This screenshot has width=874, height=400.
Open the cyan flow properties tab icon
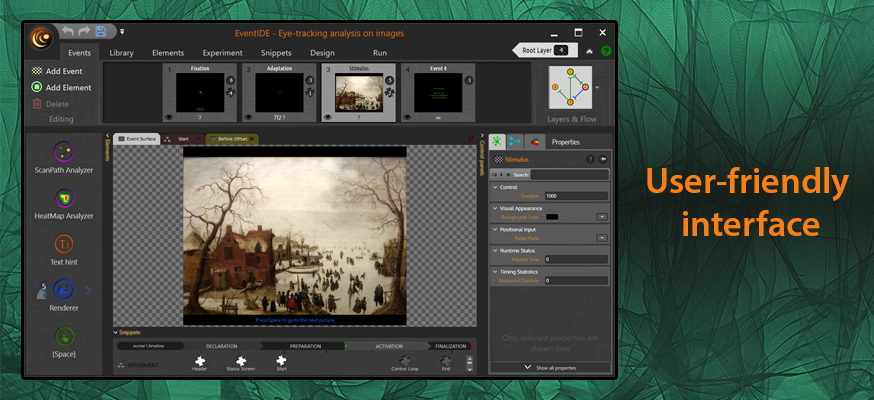click(516, 142)
